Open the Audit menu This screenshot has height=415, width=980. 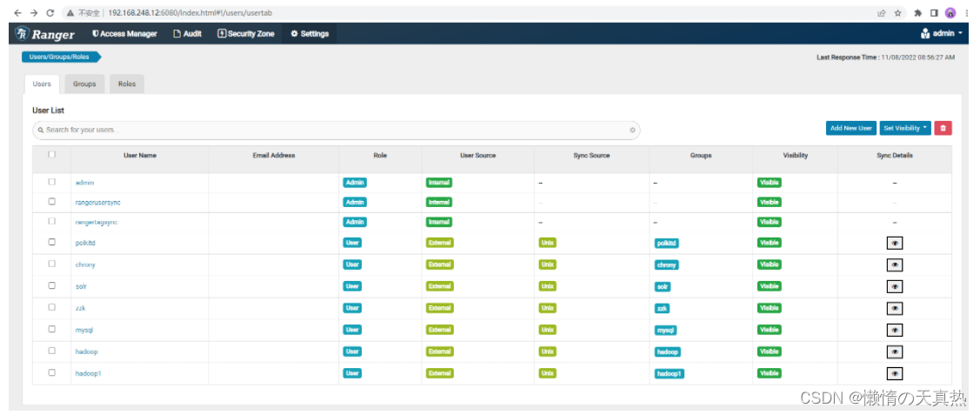pos(188,34)
